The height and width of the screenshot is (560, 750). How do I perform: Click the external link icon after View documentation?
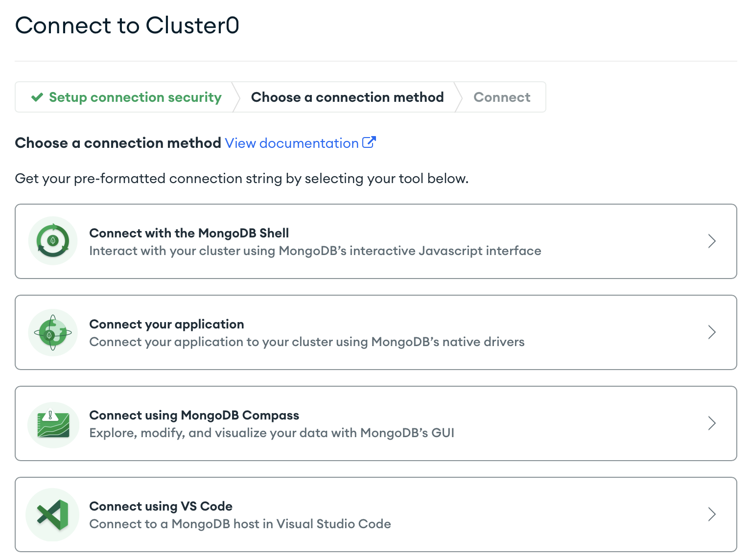click(x=370, y=142)
